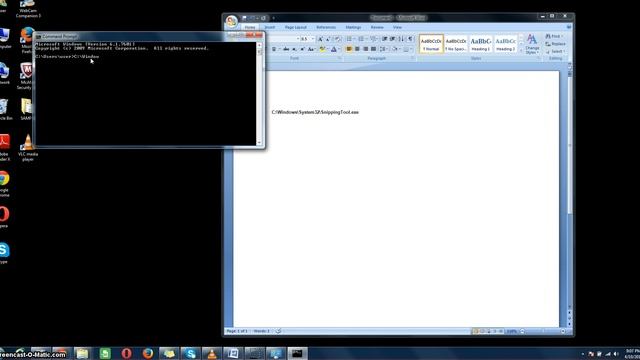Viewport: 640px width, 360px height.
Task: Open the Page Layout tab
Action: click(x=296, y=27)
